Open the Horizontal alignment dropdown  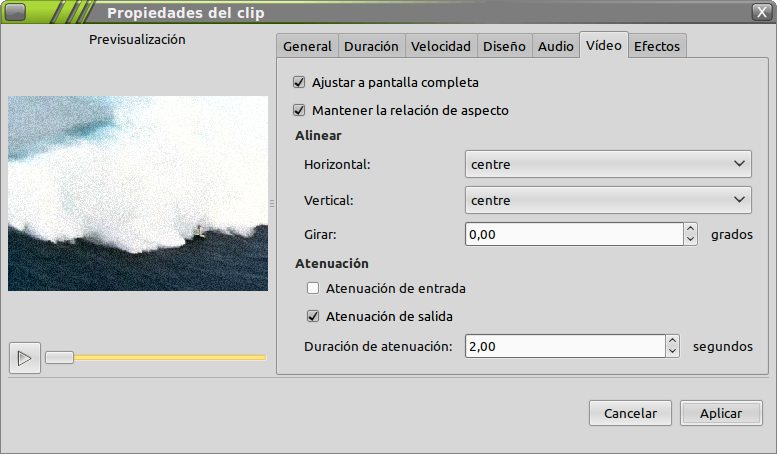[x=608, y=164]
